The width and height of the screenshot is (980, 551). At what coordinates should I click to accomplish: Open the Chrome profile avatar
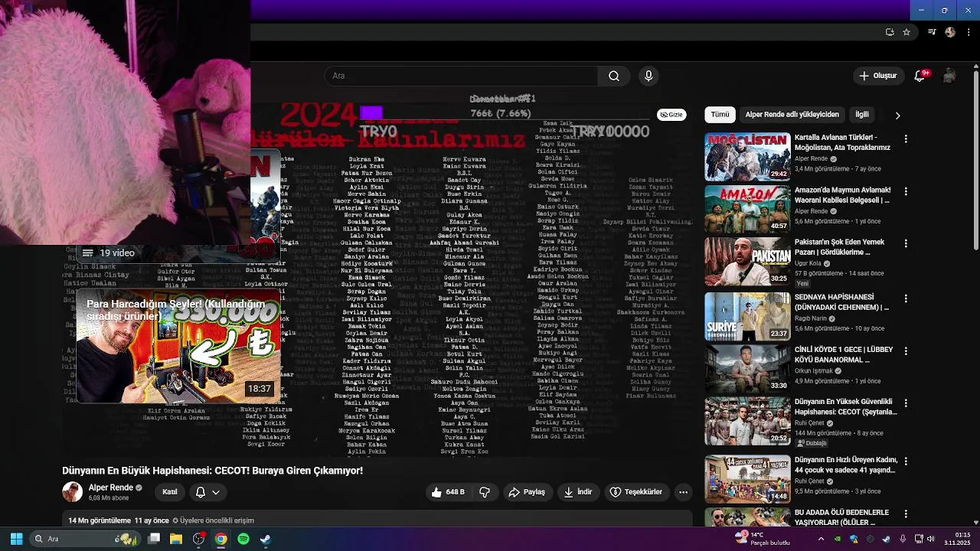pos(950,32)
